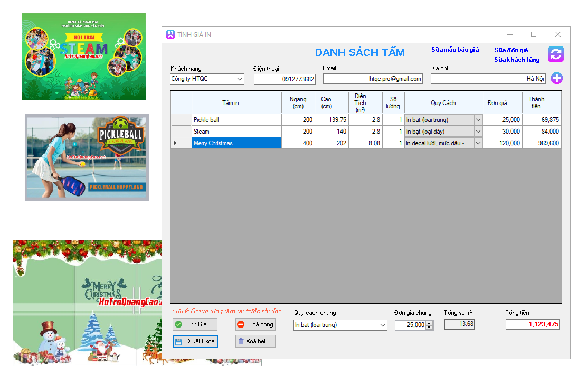This screenshot has height=374, width=588.
Task: Open the Khách hàng customer dropdown
Action: click(240, 79)
